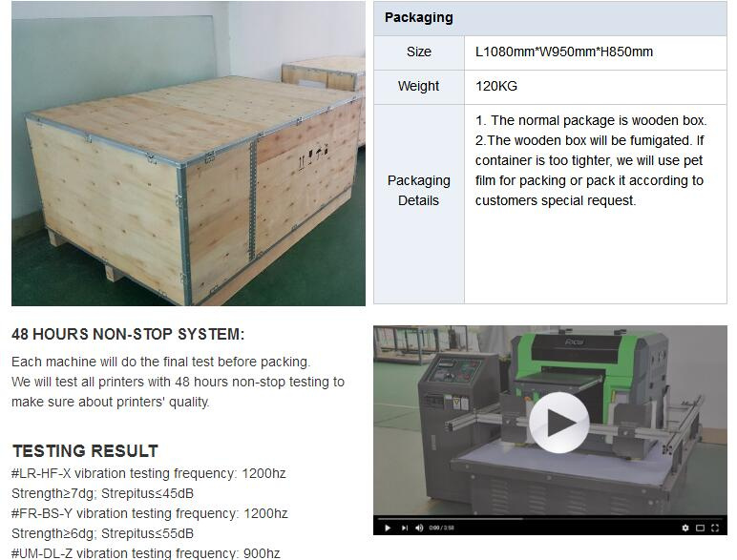Enter fullscreen with the fullscreen icon
The height and width of the screenshot is (560, 737).
(715, 528)
